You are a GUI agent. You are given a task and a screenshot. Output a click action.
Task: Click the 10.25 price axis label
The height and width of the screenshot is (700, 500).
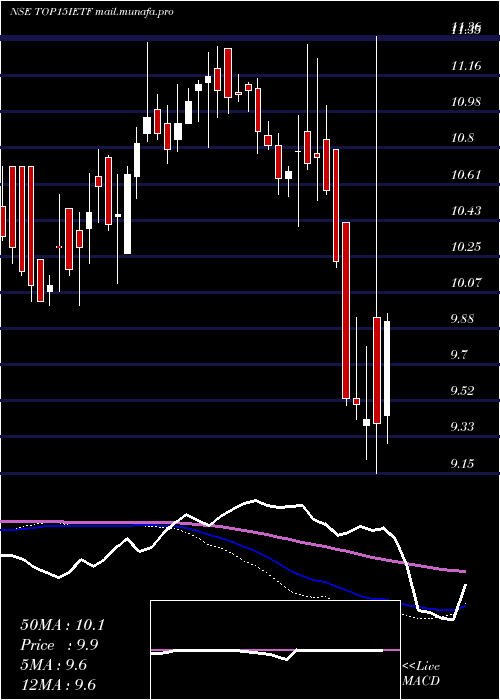(x=466, y=247)
